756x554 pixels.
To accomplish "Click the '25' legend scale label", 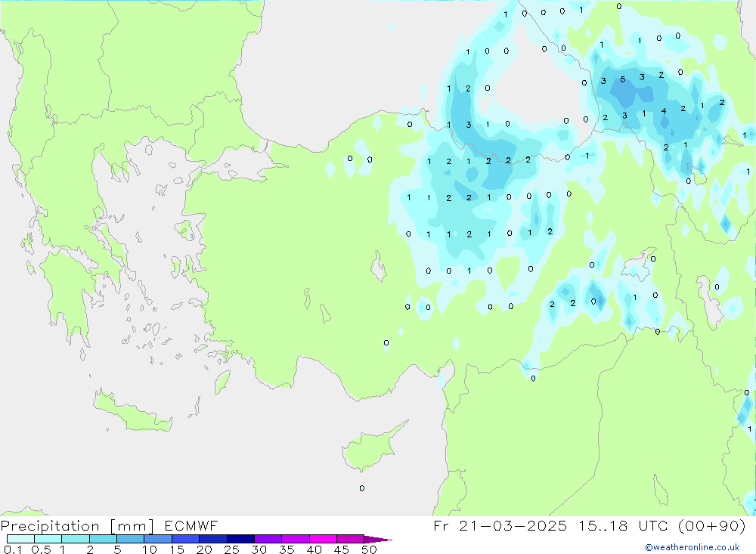I will 232,549.
